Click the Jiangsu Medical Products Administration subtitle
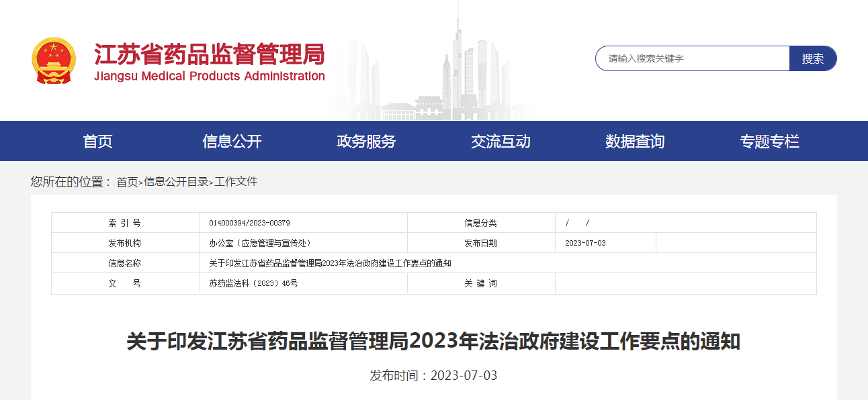This screenshot has height=400, width=868. tap(210, 76)
